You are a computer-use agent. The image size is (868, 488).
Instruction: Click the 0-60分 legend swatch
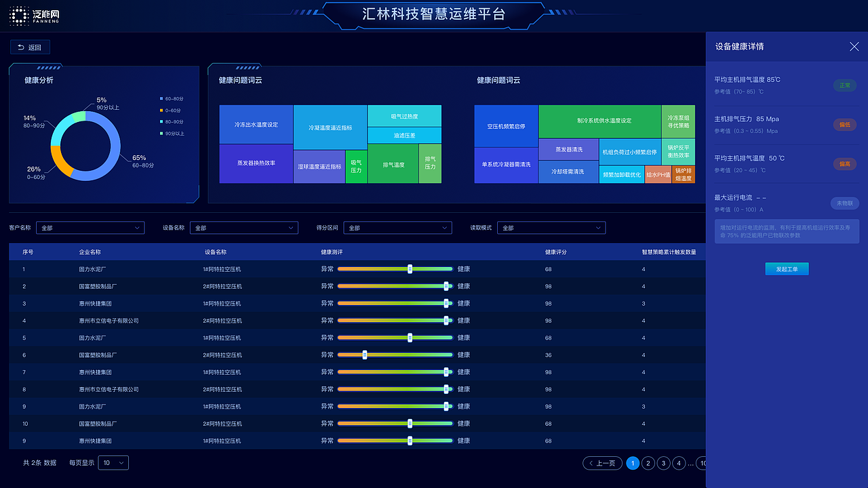click(161, 110)
